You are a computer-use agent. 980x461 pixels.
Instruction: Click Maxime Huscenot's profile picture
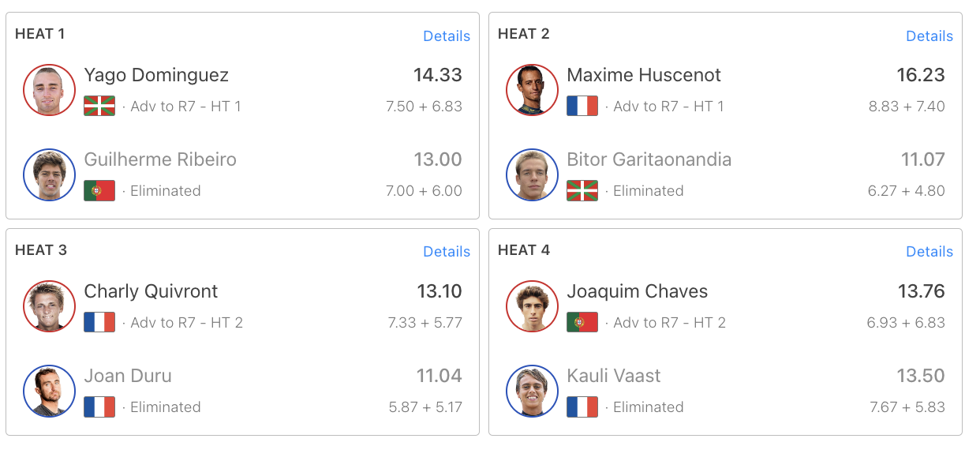tap(532, 90)
